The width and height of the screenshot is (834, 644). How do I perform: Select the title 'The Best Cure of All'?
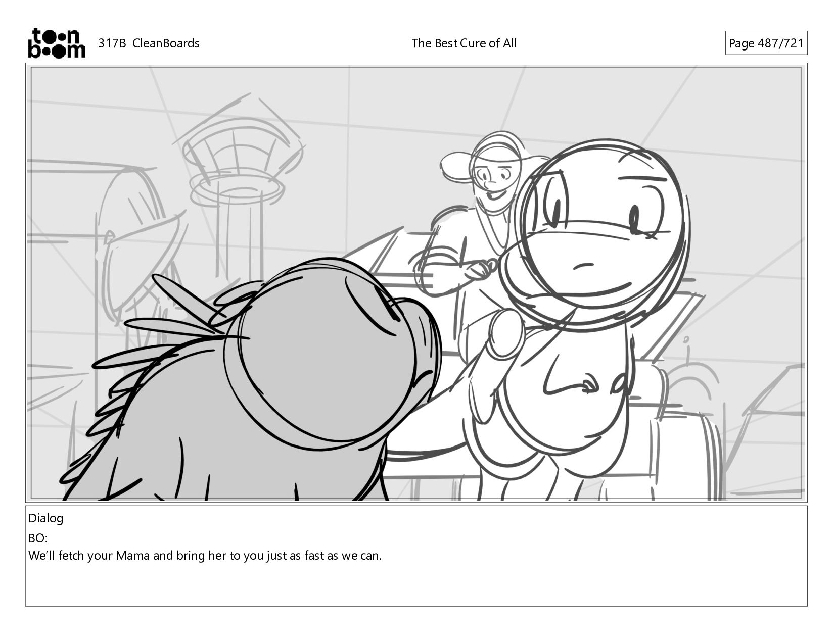pos(464,43)
